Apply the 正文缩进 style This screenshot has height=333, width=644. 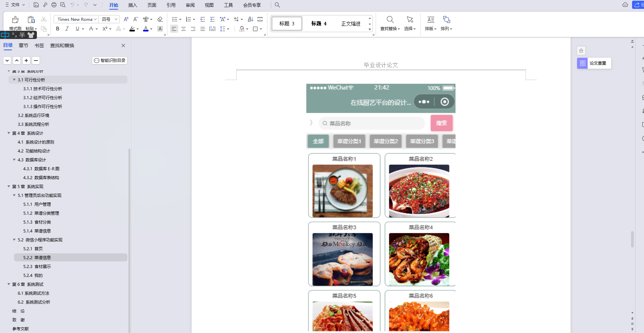tap(351, 24)
